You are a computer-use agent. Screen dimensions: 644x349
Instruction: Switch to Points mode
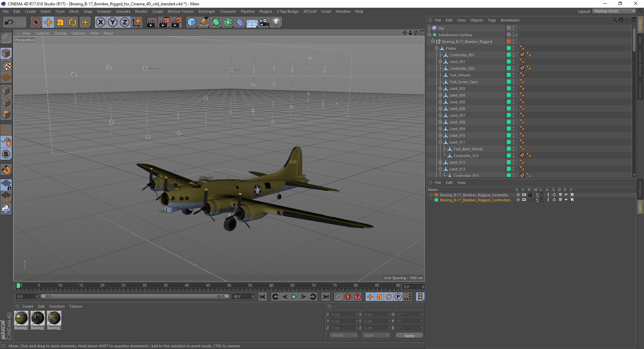click(6, 90)
